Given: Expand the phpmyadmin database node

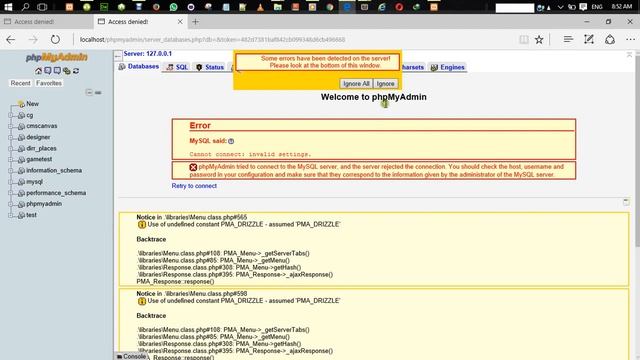Looking at the screenshot, I should [11, 204].
